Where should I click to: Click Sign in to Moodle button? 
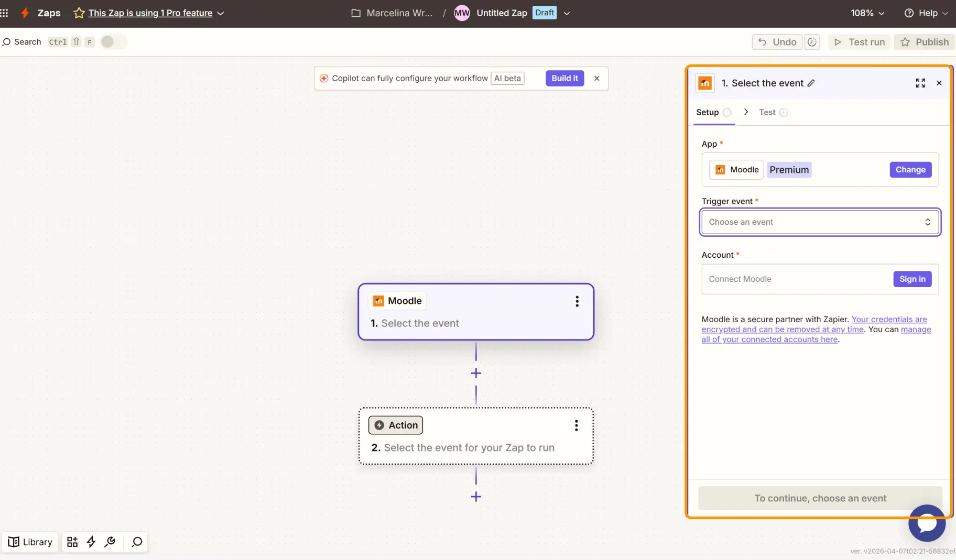point(912,279)
